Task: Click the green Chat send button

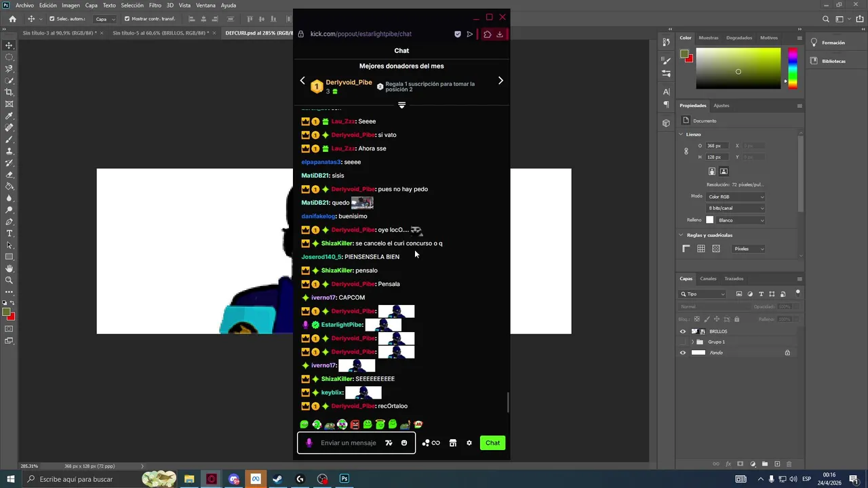Action: 492,443
